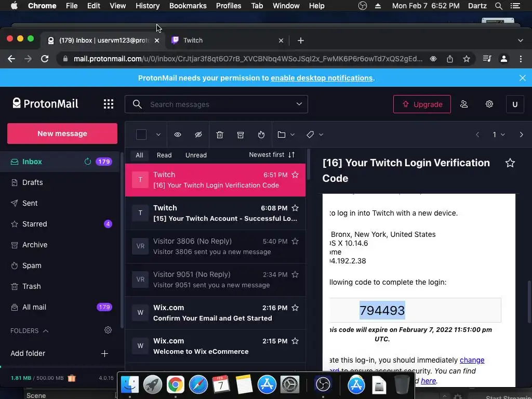Open the Move to folder icon

pos(281,135)
